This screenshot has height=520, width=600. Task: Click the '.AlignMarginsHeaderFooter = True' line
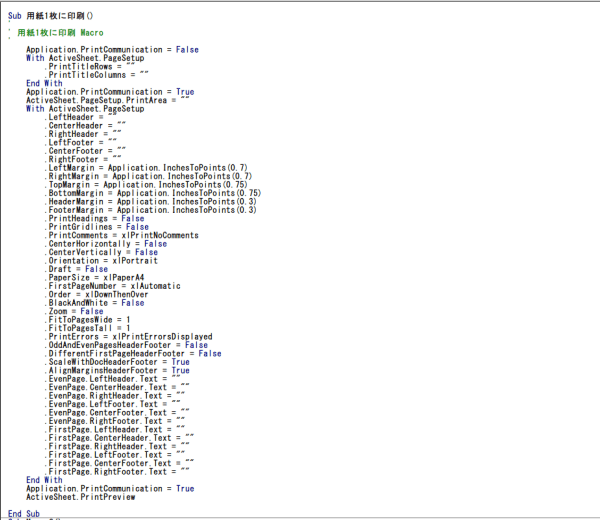tap(117, 370)
